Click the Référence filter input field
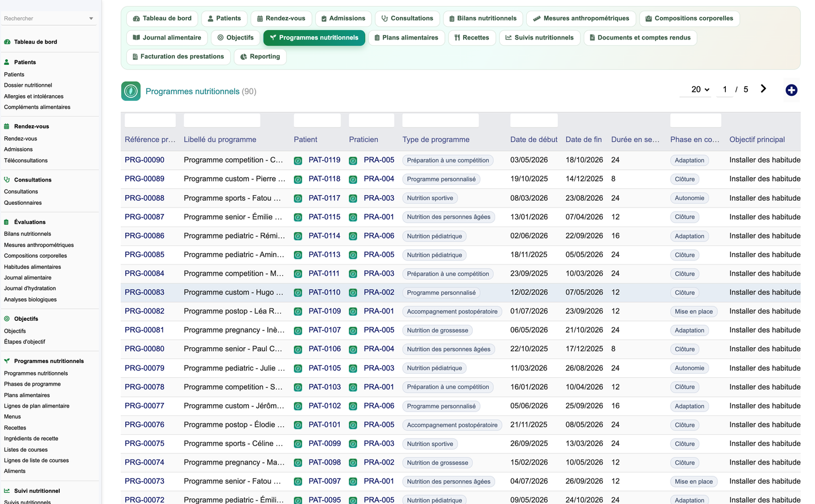 150,120
